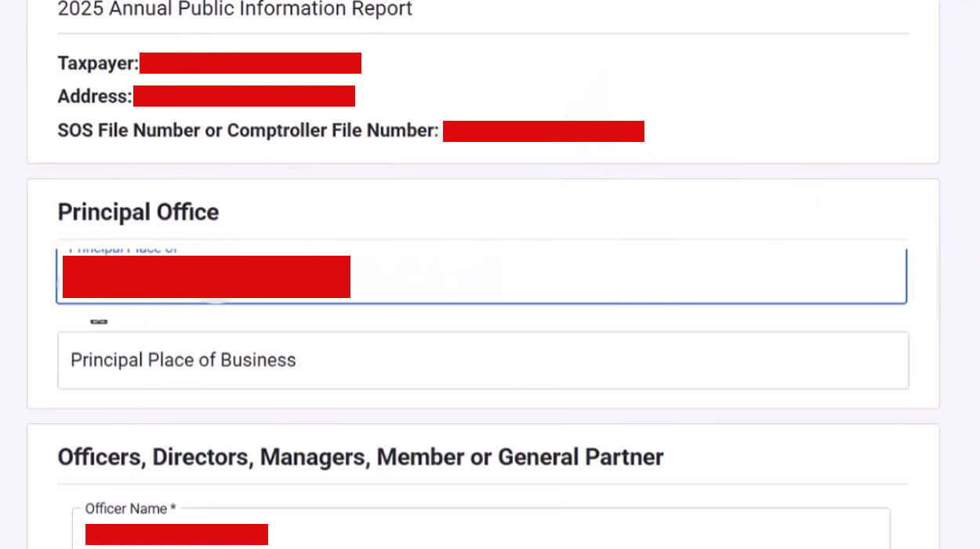Screen dimensions: 980x549
Task: Click the 'SOS File Number or Comptroller File Number' label
Action: click(x=245, y=130)
